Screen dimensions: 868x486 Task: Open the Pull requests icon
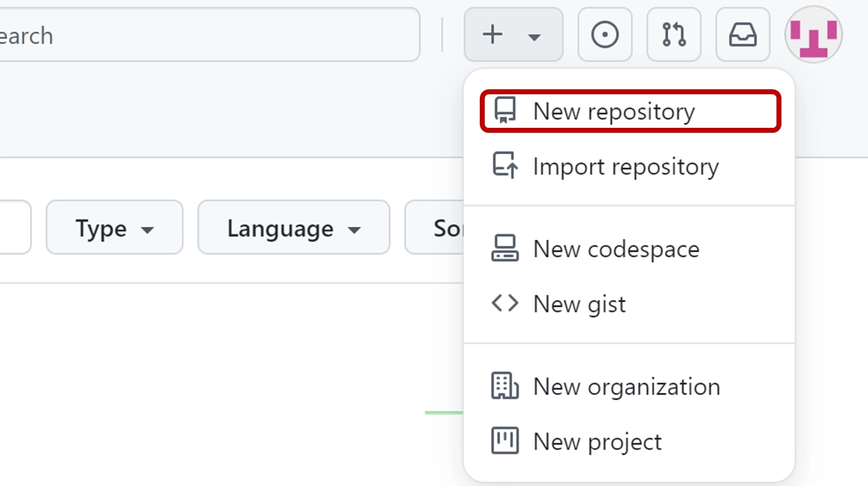coord(674,35)
